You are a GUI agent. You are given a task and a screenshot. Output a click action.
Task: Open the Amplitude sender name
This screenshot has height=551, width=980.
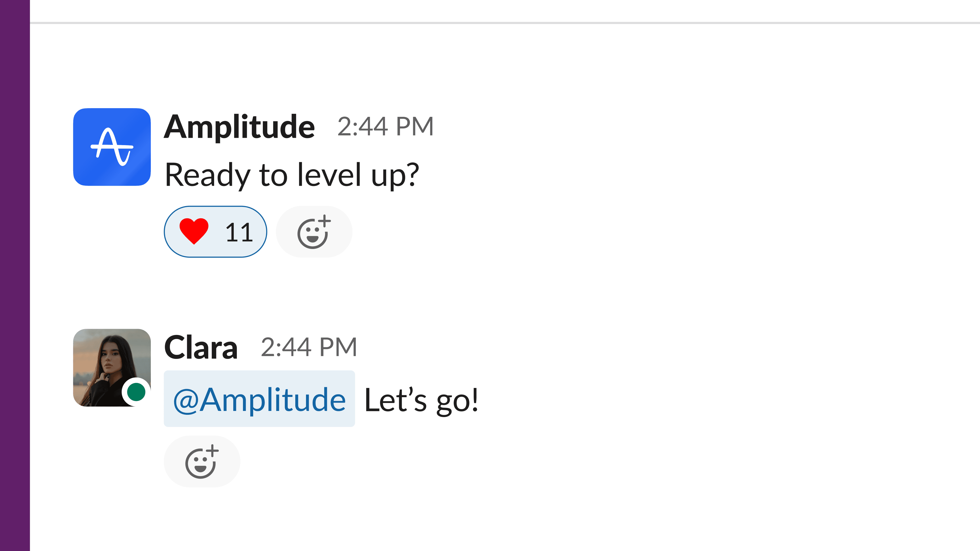pyautogui.click(x=239, y=127)
